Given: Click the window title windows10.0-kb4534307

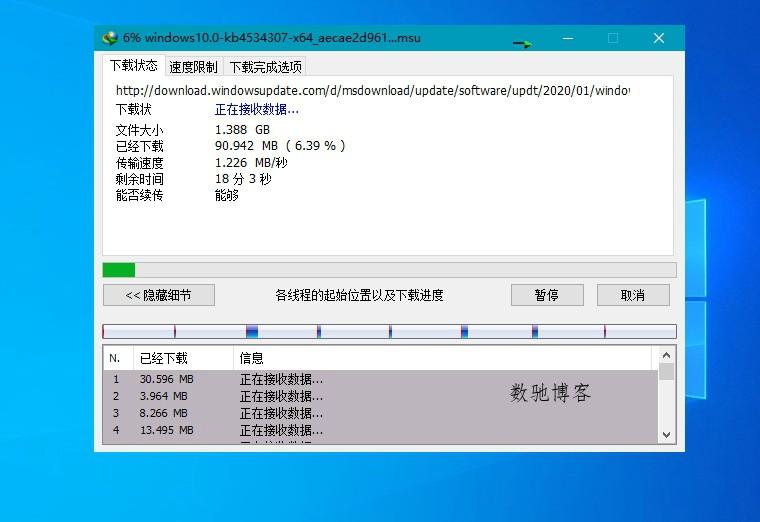Looking at the screenshot, I should click(272, 38).
